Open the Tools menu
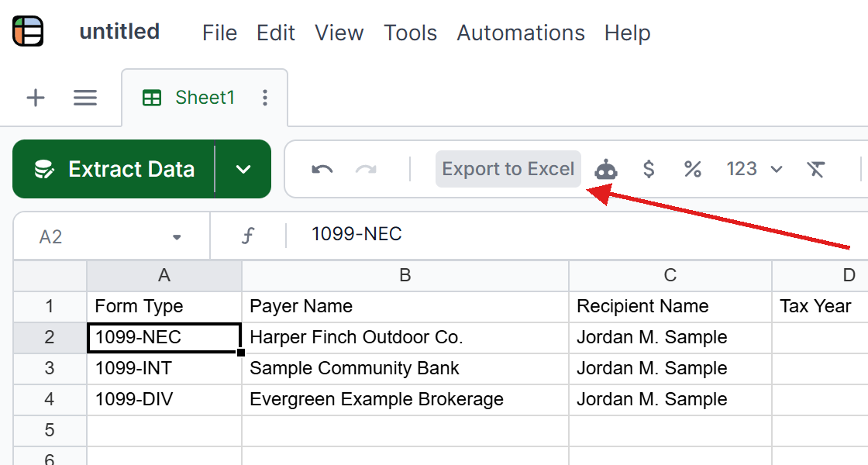 [410, 33]
